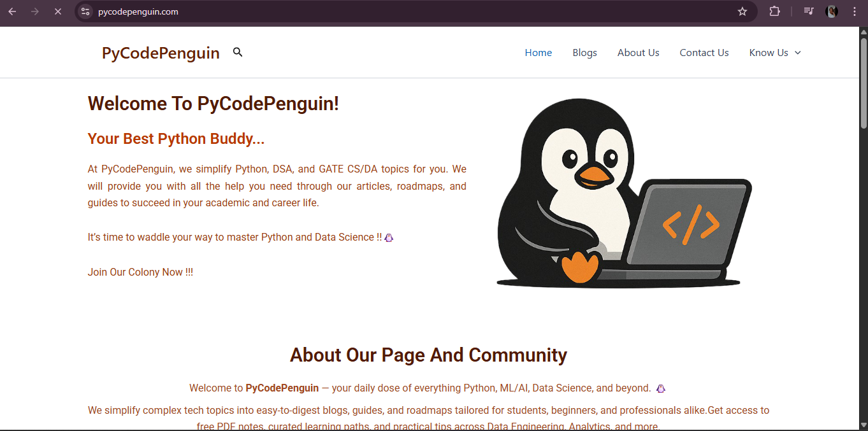Screen dimensions: 868x431
Task: Open the Contact Us page
Action: tap(704, 53)
